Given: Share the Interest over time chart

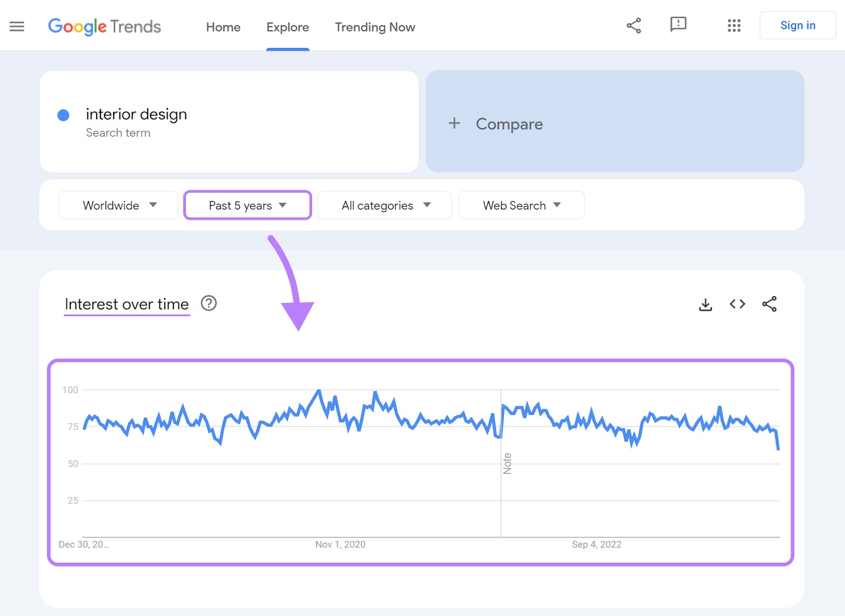Looking at the screenshot, I should pos(769,304).
